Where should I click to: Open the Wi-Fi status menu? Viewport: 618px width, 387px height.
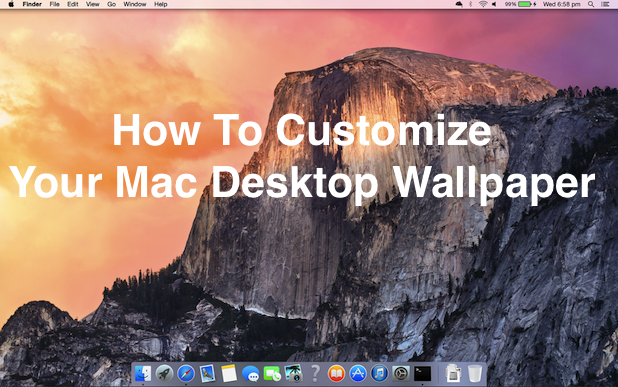(483, 4)
